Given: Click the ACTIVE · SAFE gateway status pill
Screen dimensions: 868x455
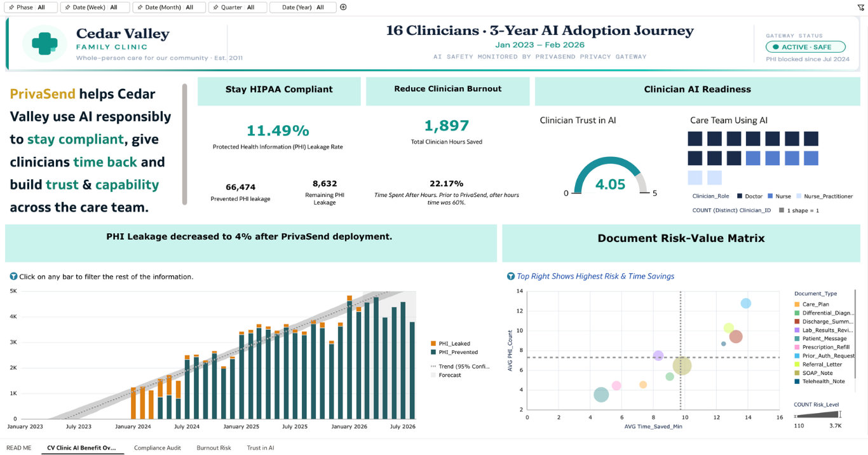Looking at the screenshot, I should click(x=805, y=47).
